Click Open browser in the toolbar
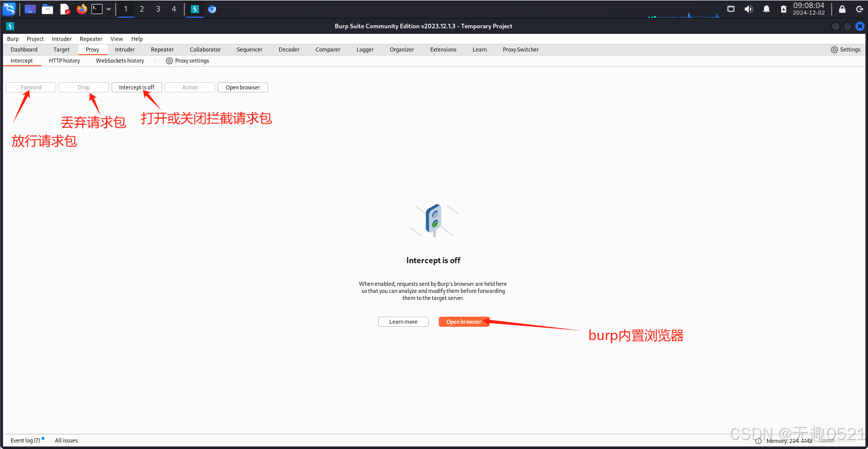 tap(243, 87)
